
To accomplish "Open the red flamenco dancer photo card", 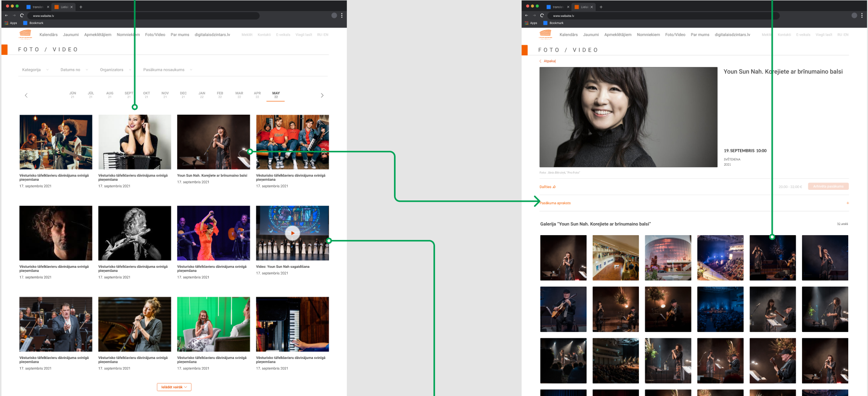I will point(214,233).
